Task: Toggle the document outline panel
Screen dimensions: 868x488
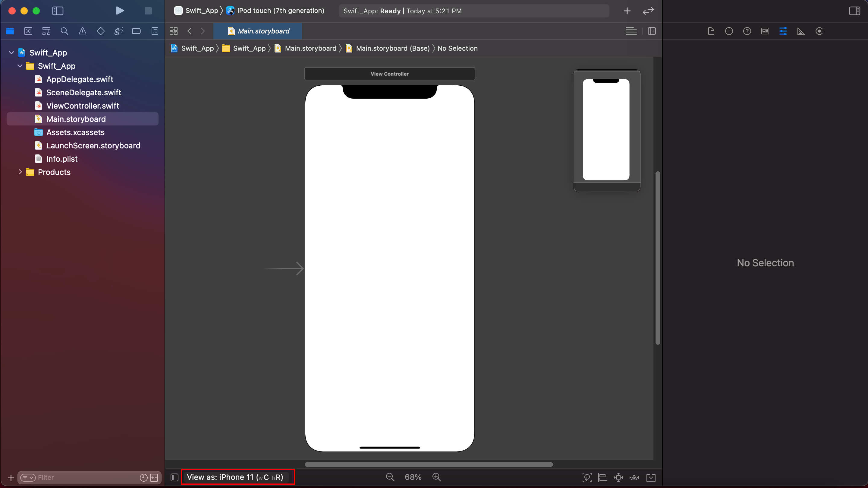Action: coord(174,477)
